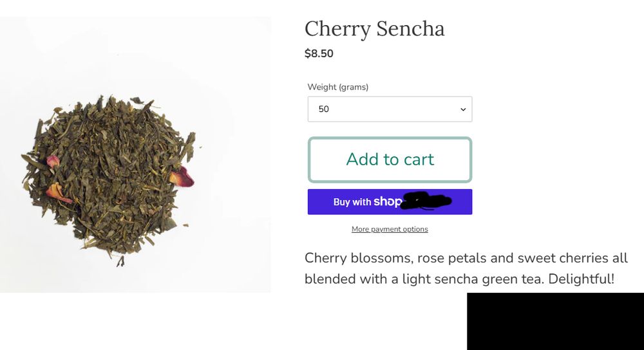Expand the weight selector chevron arrow
Viewport: 644px width, 350px height.
coord(462,109)
